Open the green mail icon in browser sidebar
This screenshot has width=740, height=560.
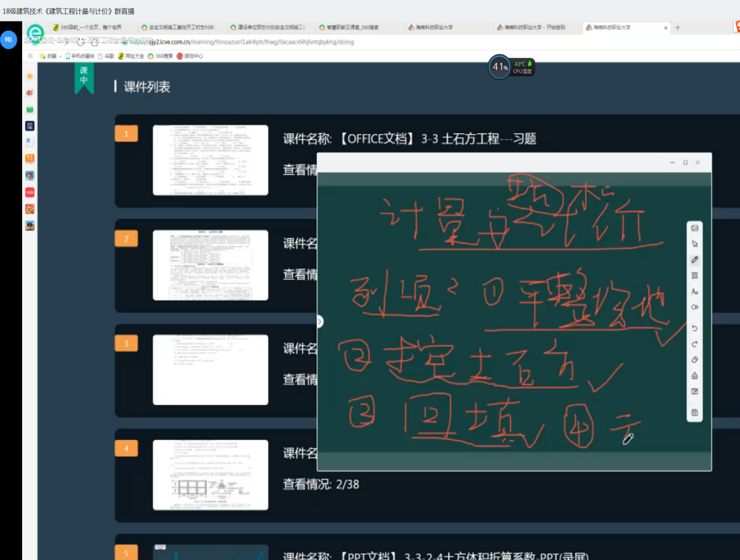(x=30, y=109)
